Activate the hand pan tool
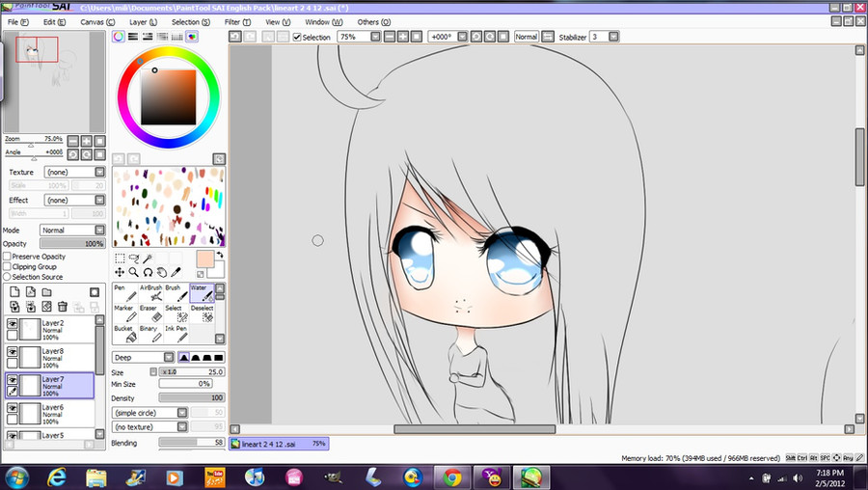The height and width of the screenshot is (490, 868). pos(162,272)
